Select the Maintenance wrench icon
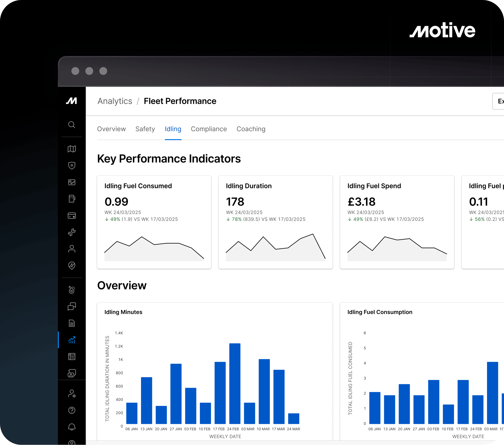This screenshot has height=445, width=504. pos(72,232)
